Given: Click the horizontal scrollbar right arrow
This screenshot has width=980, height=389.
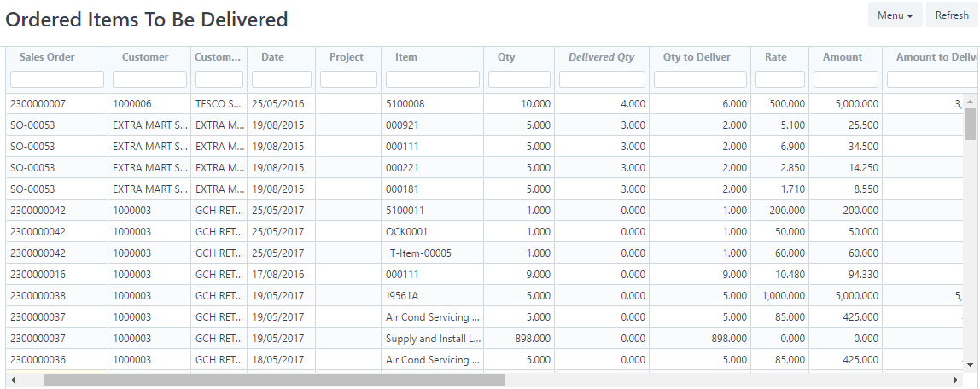Looking at the screenshot, I should [x=956, y=380].
